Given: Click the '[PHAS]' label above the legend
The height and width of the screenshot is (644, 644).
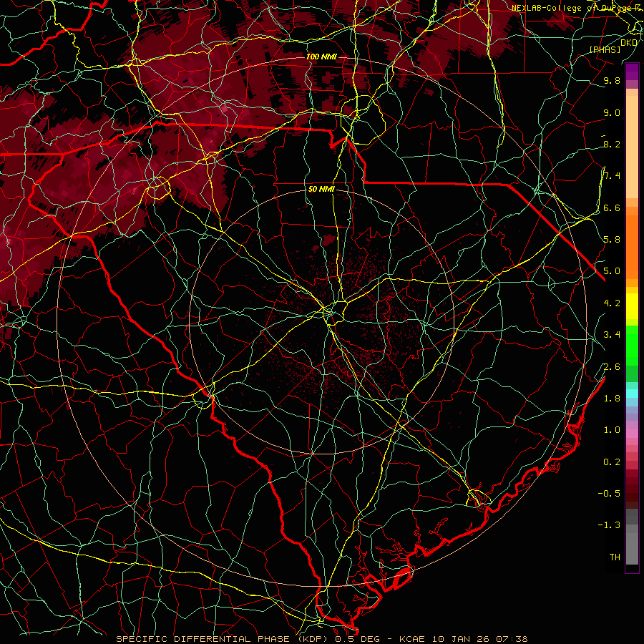Looking at the screenshot, I should pos(605,50).
